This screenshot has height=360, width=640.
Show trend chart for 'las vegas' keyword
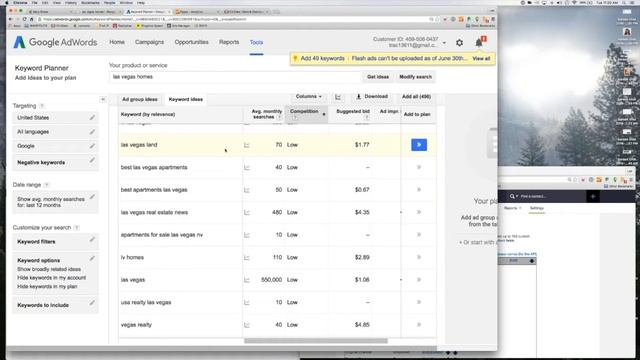[x=247, y=280]
